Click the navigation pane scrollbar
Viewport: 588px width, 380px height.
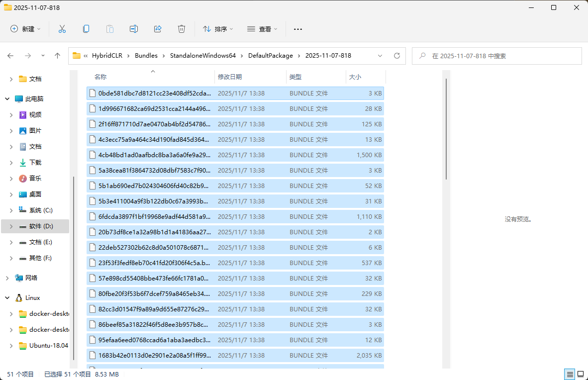(74, 268)
